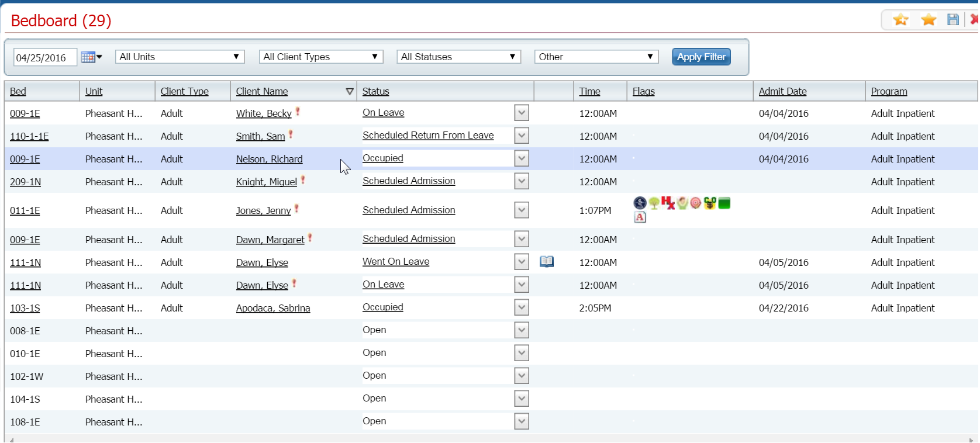The height and width of the screenshot is (443, 980).
Task: Sort the table by Admit Date header
Action: click(x=782, y=91)
